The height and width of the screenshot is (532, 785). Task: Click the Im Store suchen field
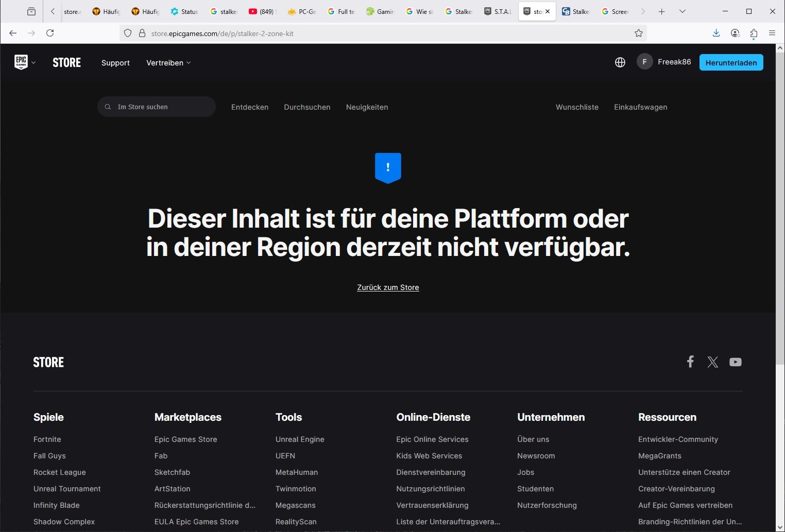[157, 107]
